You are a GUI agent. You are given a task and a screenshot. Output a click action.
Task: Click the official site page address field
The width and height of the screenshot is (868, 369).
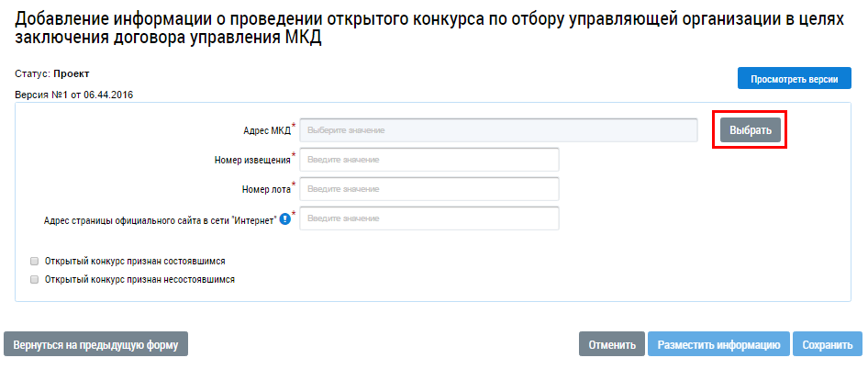point(429,218)
